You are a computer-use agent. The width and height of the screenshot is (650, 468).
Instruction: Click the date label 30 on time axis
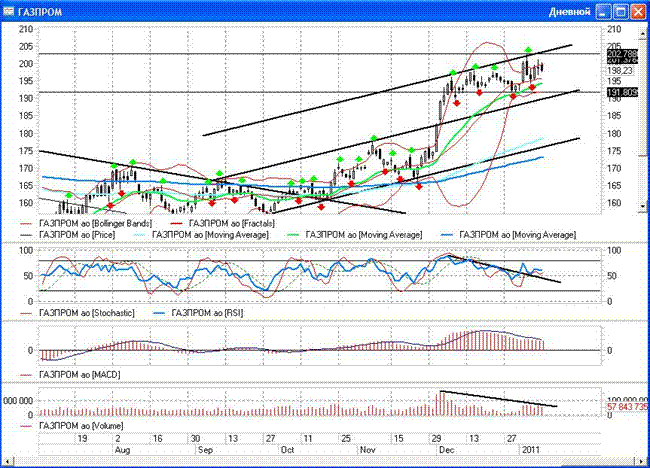tap(195, 439)
